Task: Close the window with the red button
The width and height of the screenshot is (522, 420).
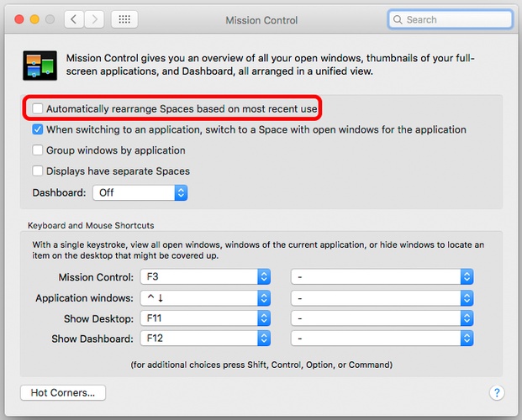Action: coord(19,19)
